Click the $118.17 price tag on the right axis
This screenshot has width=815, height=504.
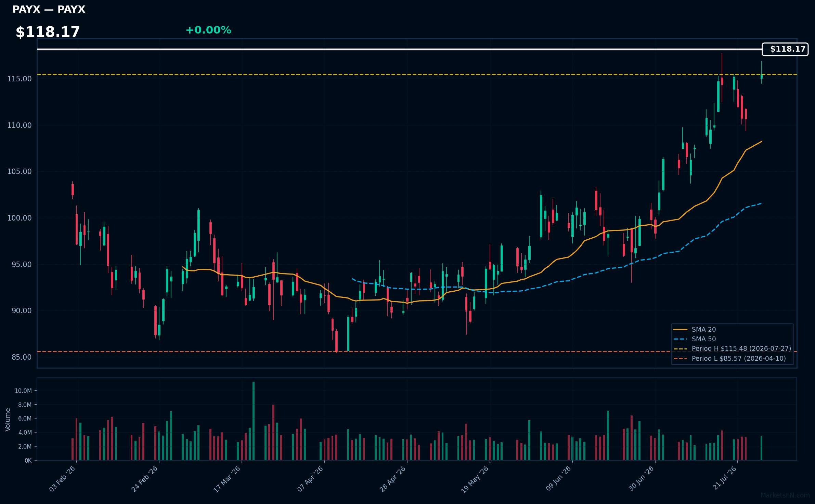pos(785,49)
